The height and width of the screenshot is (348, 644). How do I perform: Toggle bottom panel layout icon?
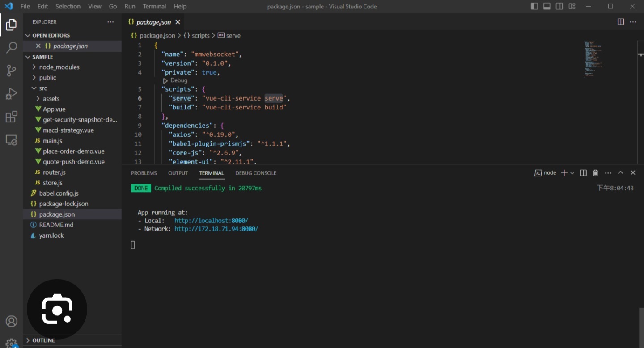point(547,6)
